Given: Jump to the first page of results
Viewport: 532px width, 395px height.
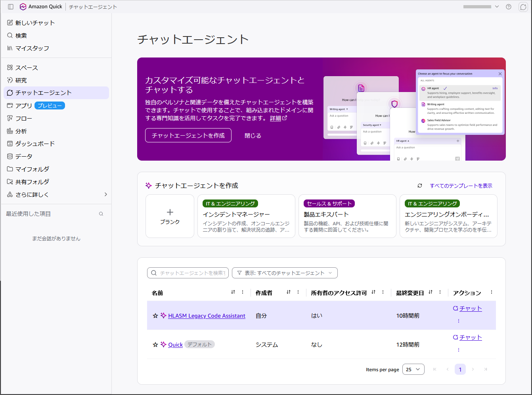Looking at the screenshot, I should coord(435,369).
